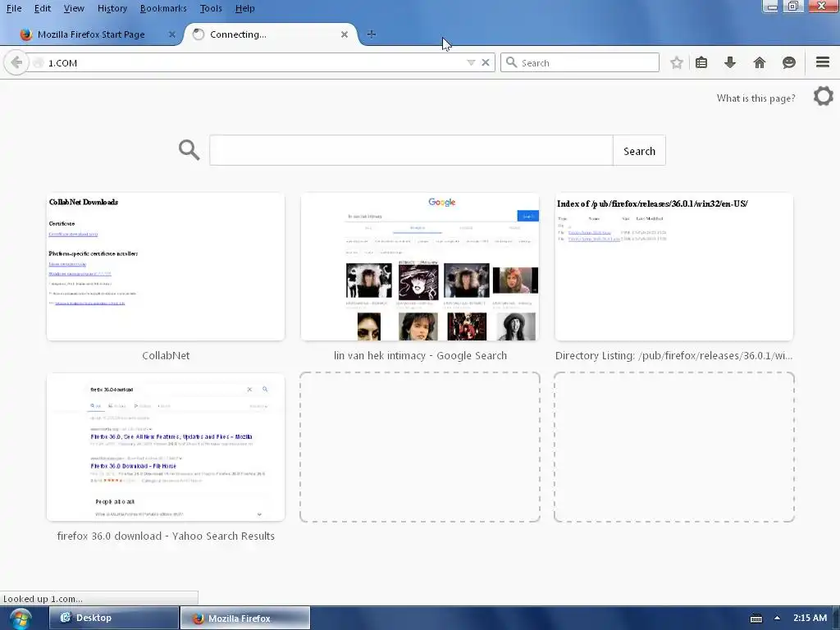
Task: Open the View menu
Action: click(74, 8)
